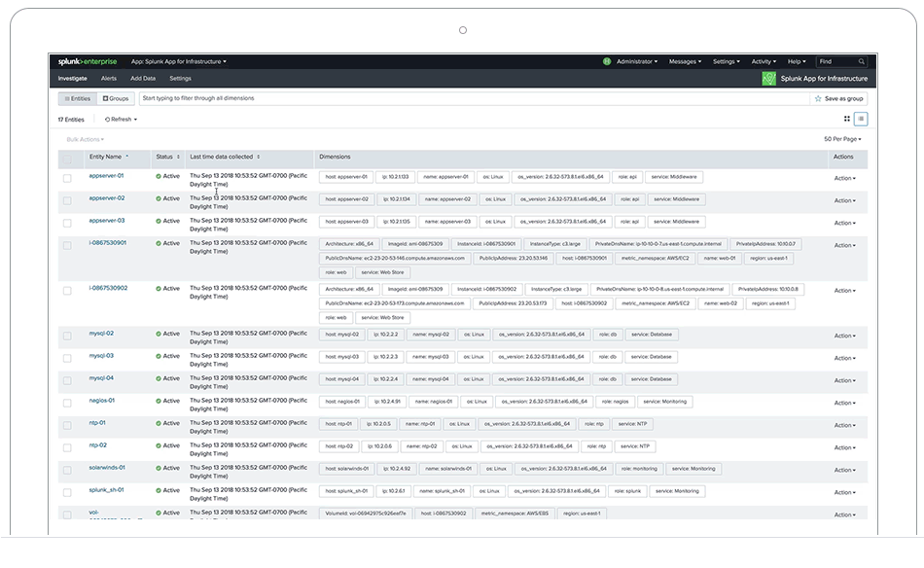This screenshot has height=568, width=924.
Task: Open the App: Splunk App for Infrastructure dropdown
Action: 179,61
